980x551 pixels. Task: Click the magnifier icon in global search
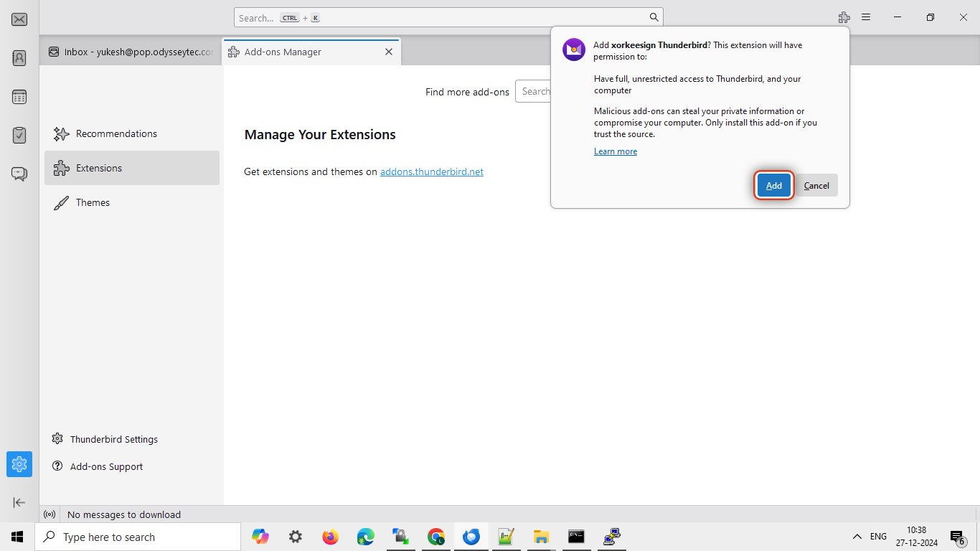click(654, 17)
